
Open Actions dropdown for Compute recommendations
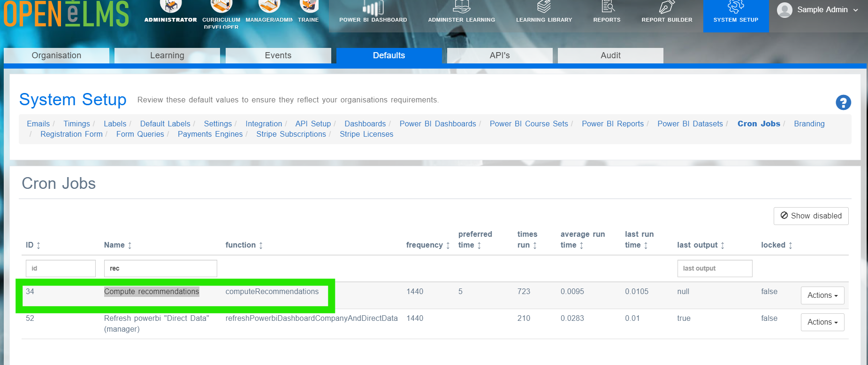pos(822,295)
